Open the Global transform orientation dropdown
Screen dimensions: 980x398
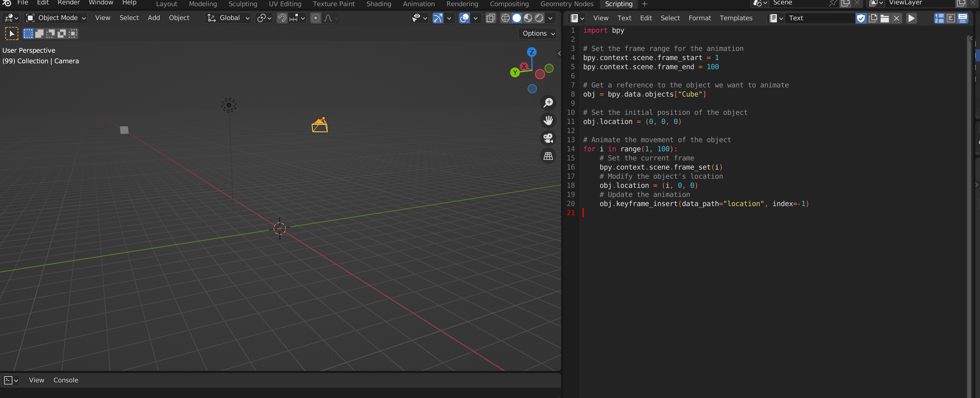point(228,18)
